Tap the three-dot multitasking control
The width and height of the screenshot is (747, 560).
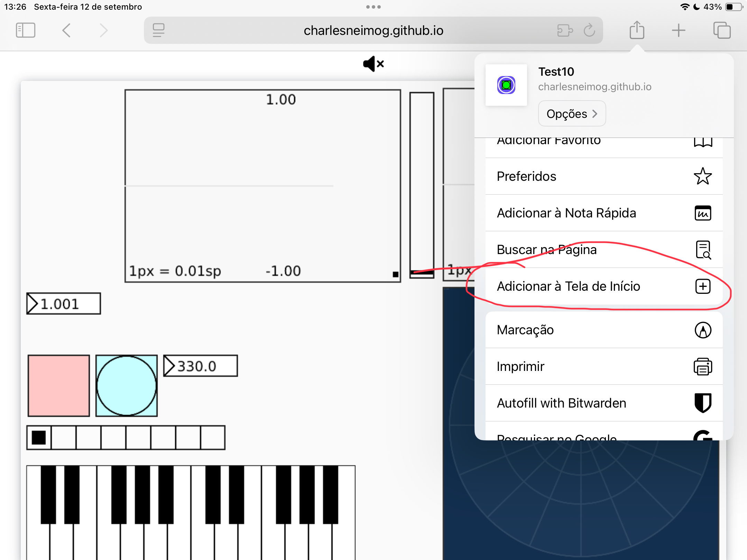pyautogui.click(x=373, y=7)
